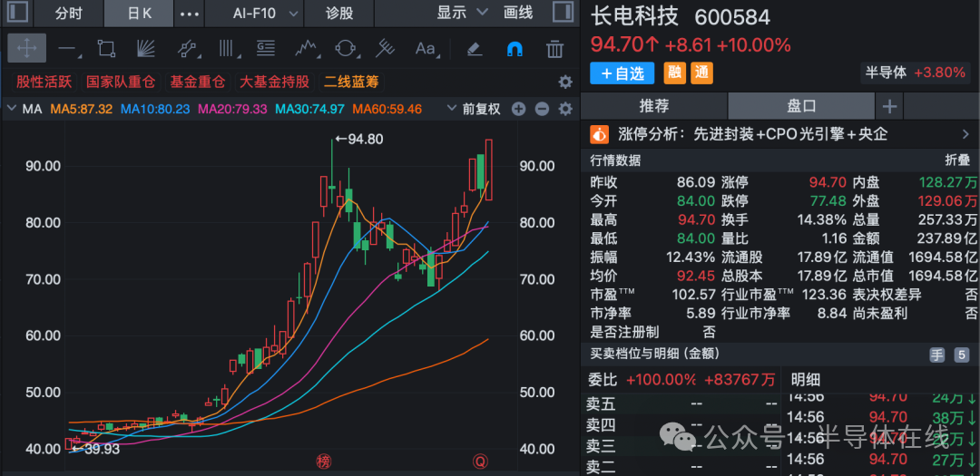Switch to the 分时 intraday tab

pyautogui.click(x=69, y=13)
